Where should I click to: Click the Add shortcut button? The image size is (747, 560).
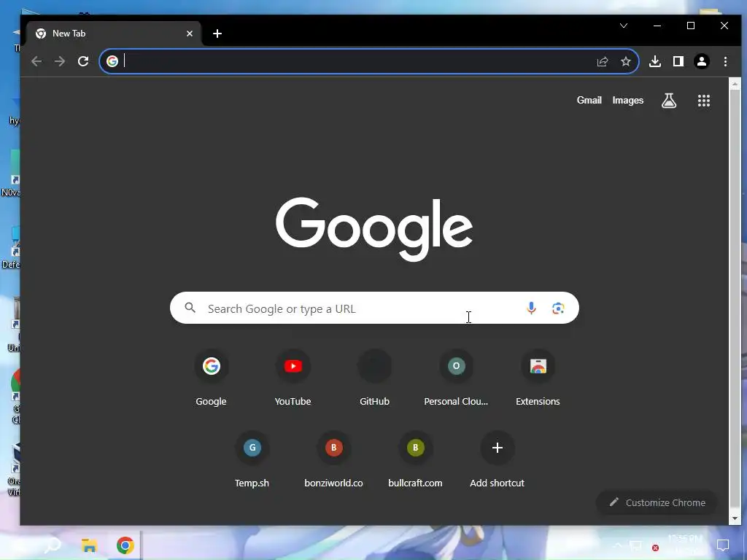[x=497, y=460]
